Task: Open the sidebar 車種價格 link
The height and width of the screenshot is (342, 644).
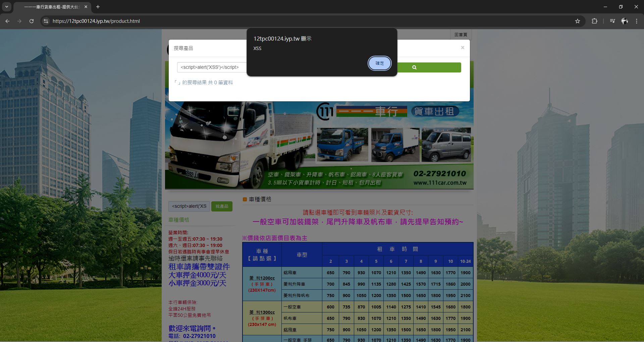Action: 179,220
